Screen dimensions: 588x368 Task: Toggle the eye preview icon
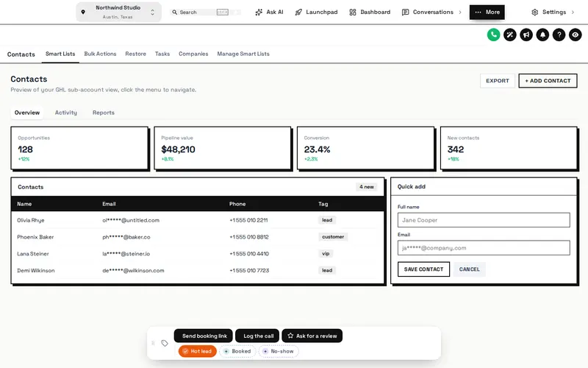576,35
